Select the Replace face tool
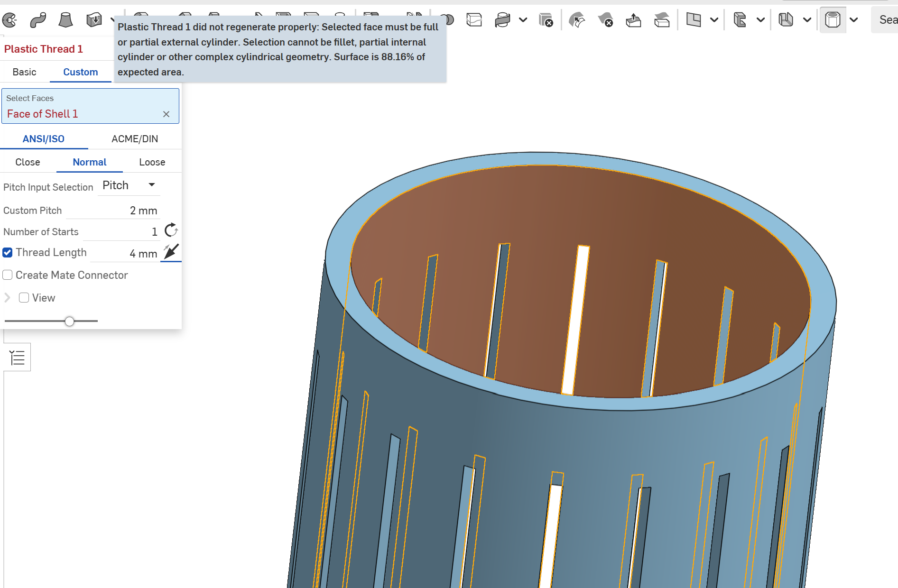This screenshot has height=588, width=898. (x=662, y=20)
